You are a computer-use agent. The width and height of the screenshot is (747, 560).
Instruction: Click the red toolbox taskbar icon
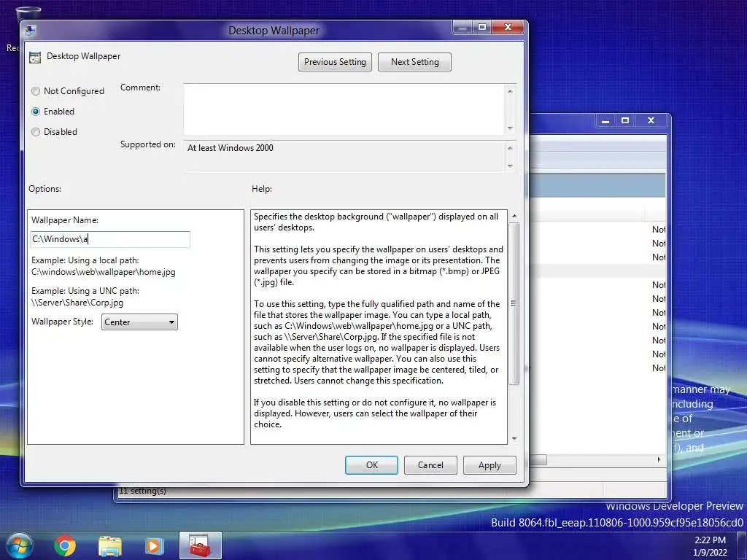200,545
